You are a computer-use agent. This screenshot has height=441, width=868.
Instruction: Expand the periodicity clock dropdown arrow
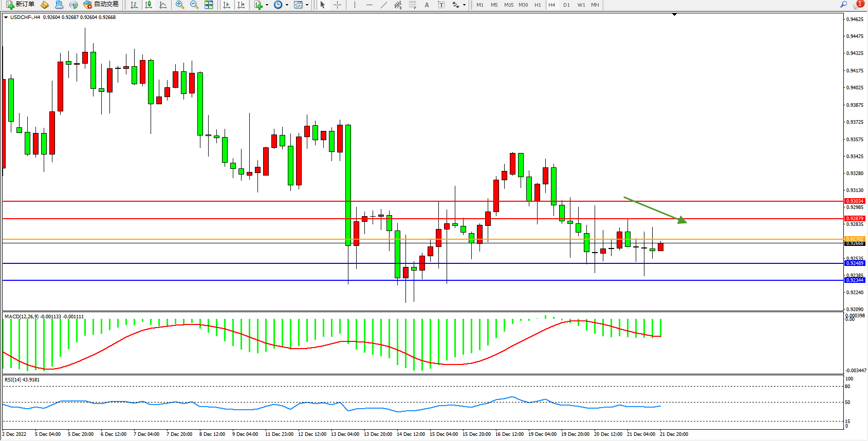pos(287,5)
